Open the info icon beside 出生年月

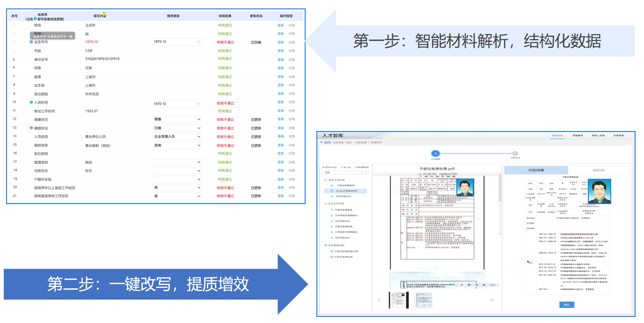point(31,42)
